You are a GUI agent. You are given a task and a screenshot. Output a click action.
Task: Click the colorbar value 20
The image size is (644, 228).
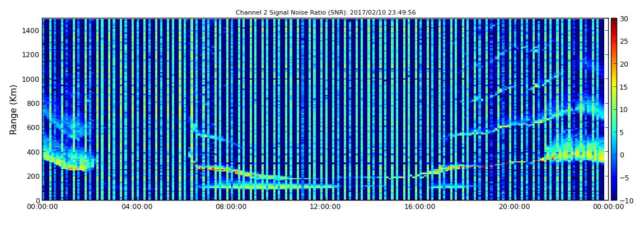point(624,64)
